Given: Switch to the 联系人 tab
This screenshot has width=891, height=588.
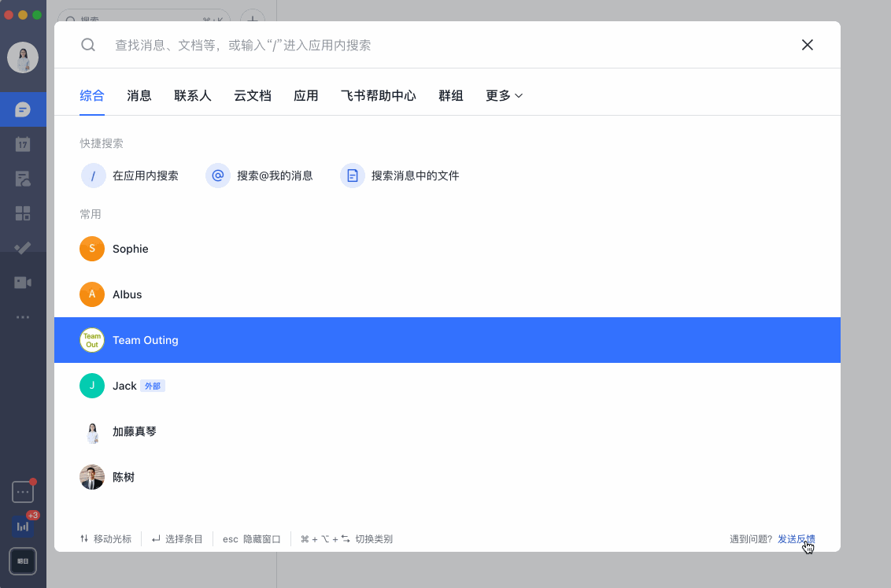Looking at the screenshot, I should 193,95.
